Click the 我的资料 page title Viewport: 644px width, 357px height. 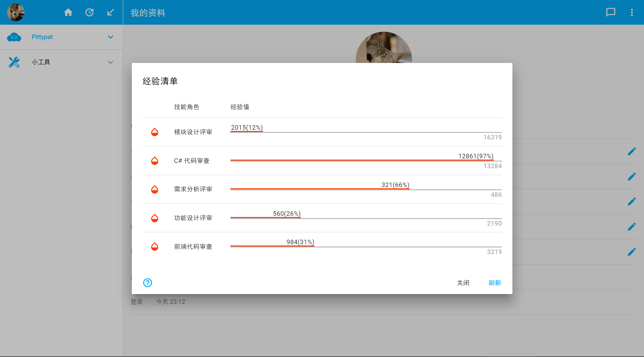pos(148,13)
